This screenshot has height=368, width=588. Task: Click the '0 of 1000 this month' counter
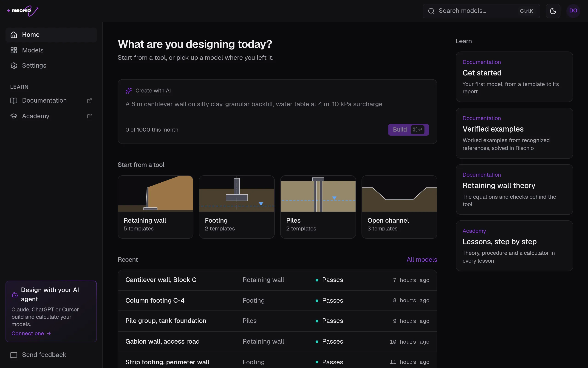point(152,130)
